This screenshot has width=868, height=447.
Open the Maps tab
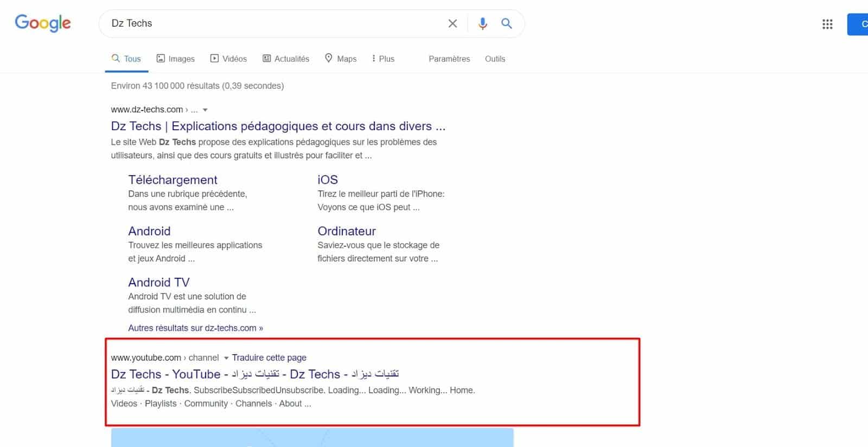(x=341, y=59)
